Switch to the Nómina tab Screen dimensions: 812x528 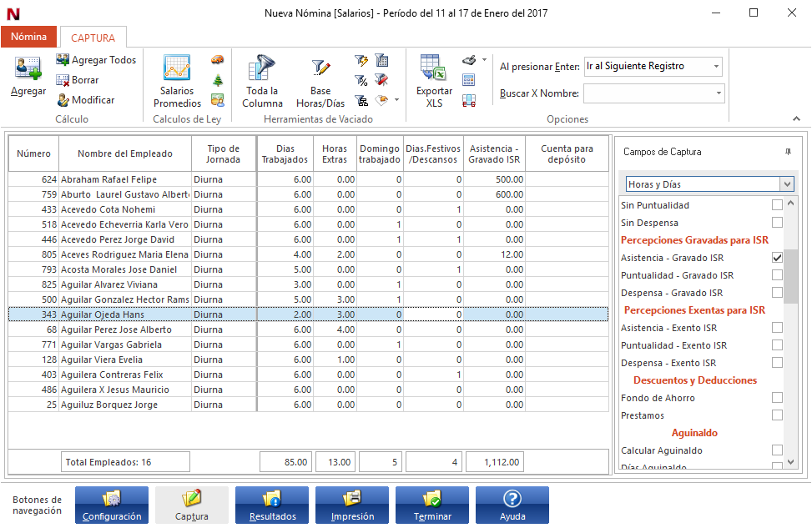pos(28,38)
